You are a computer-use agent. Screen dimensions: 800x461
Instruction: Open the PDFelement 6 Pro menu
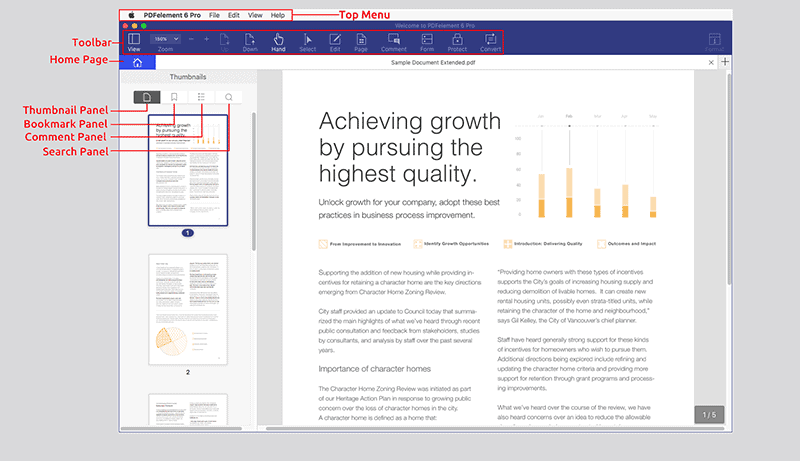coord(172,15)
